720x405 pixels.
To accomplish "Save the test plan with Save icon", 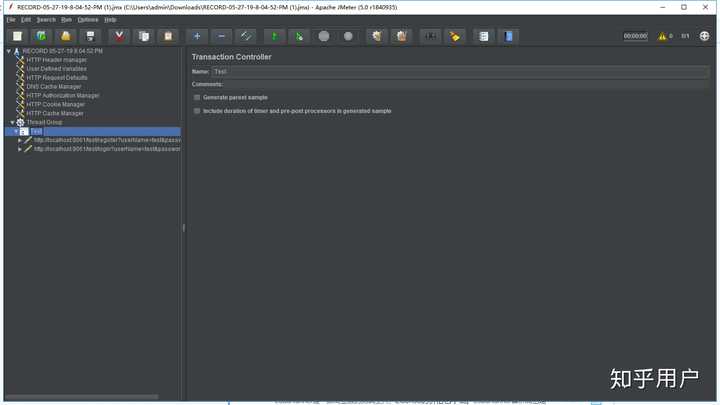I will point(90,36).
